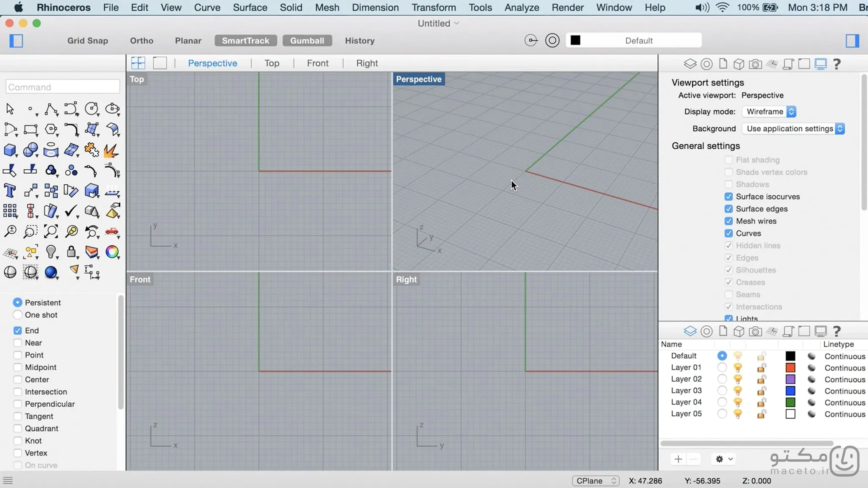Toggle Grid Snap mode

coord(88,41)
